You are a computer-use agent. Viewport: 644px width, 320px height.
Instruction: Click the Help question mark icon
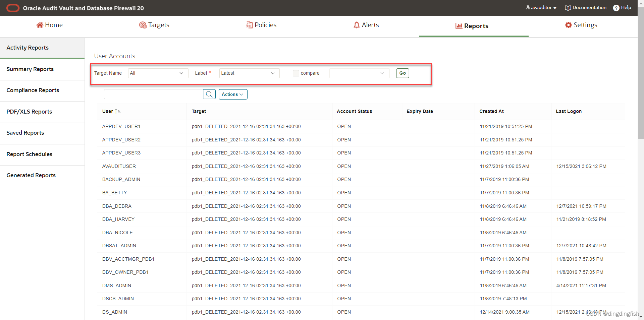coord(616,8)
